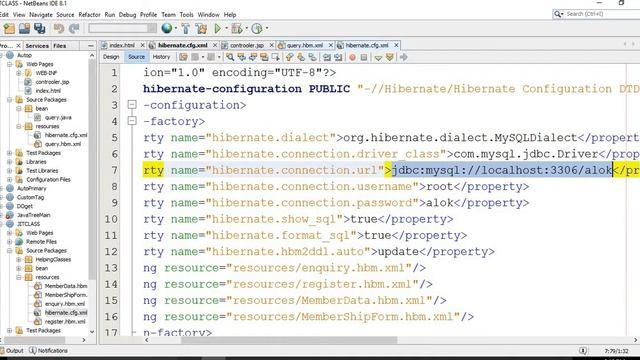Open the Source menu
The height and width of the screenshot is (360, 640).
[x=65, y=15]
